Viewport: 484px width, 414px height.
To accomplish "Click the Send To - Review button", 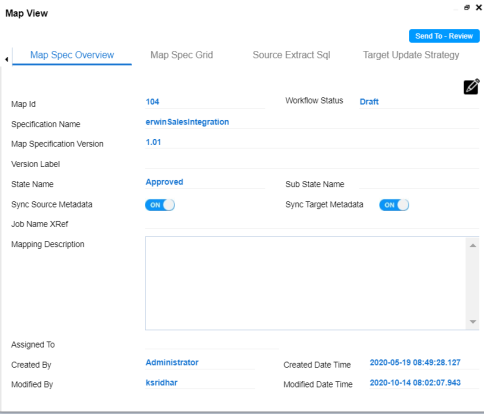I will click(444, 36).
